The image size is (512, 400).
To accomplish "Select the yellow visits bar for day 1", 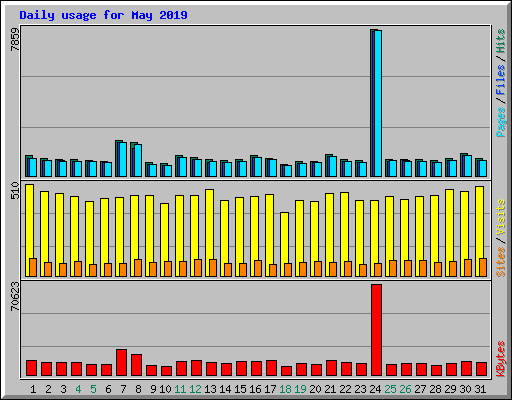I will (29, 230).
